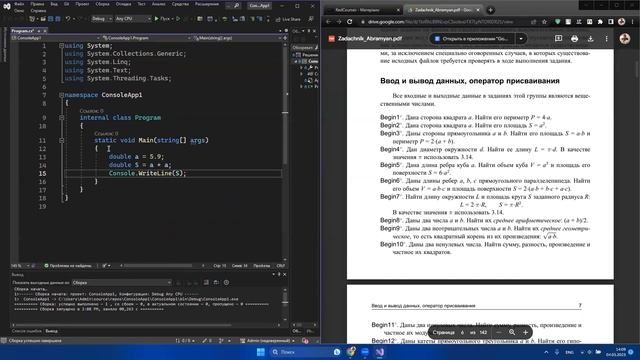Open ConsoleApp1.Program type dropdown
The width and height of the screenshot is (640, 360).
click(x=146, y=38)
